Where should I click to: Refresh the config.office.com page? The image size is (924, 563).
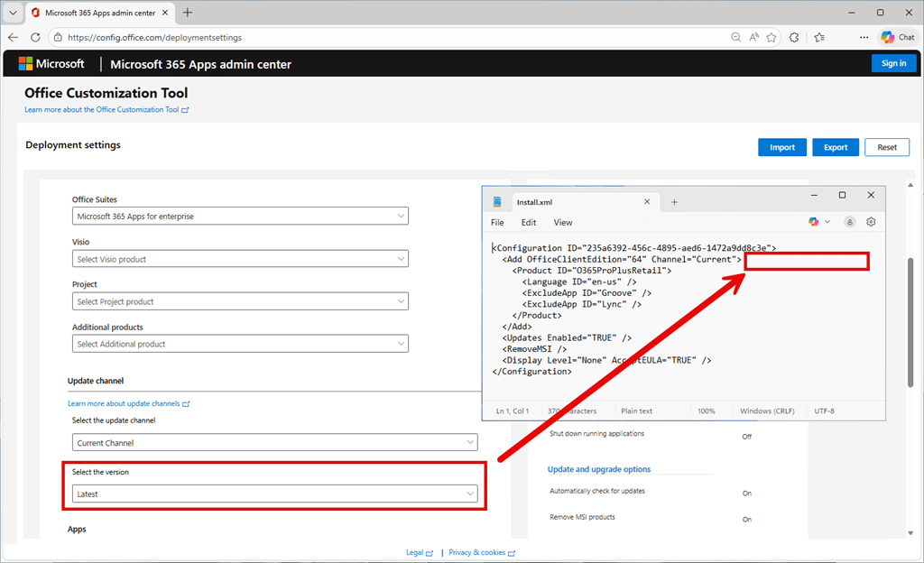(35, 37)
